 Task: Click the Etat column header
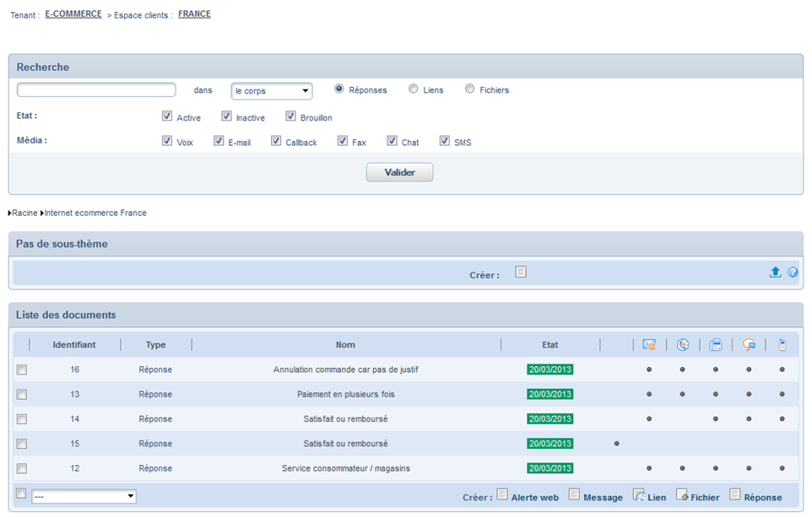tap(550, 345)
